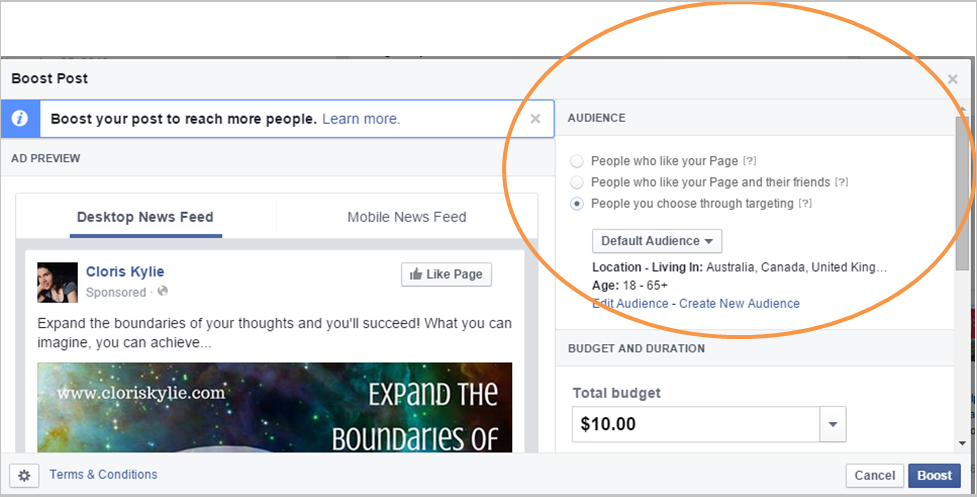
Task: Click the post text 'Expand the boundaries of your thoughts'
Action: [x=275, y=333]
